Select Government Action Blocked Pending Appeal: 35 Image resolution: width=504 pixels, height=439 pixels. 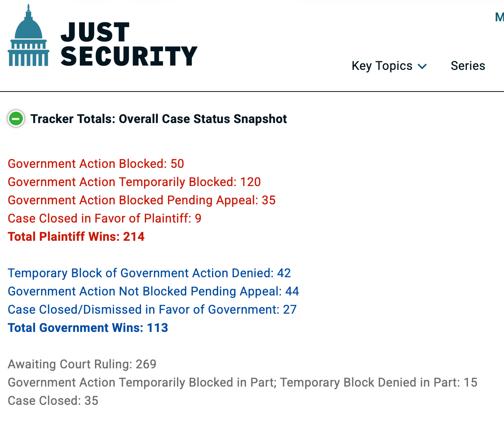141,200
